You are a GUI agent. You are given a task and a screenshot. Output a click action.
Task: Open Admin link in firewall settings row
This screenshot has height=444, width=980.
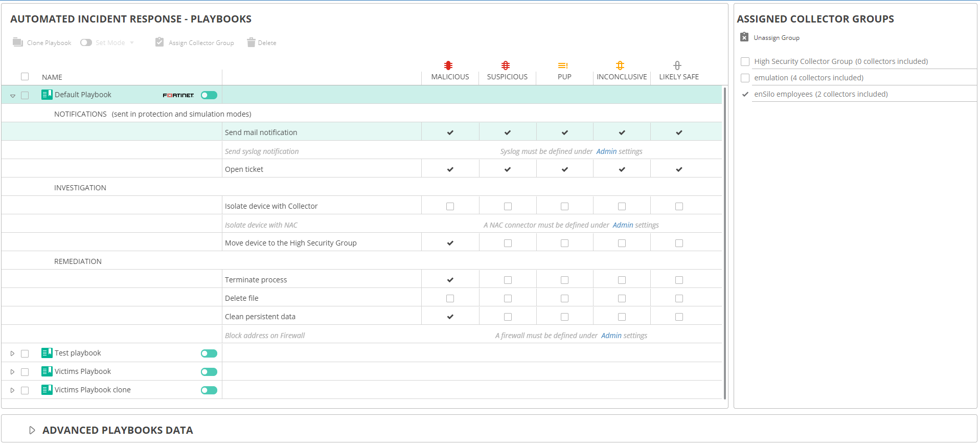click(x=611, y=336)
